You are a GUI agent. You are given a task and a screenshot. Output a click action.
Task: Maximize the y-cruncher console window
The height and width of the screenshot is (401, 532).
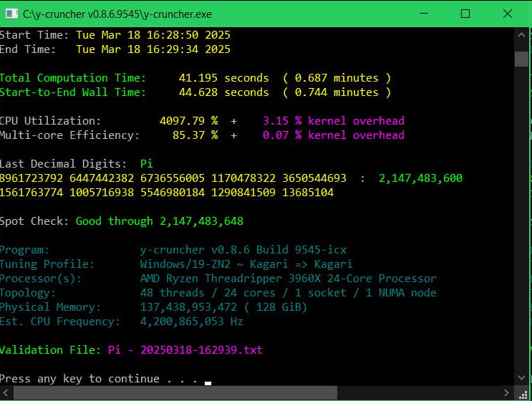tap(465, 14)
